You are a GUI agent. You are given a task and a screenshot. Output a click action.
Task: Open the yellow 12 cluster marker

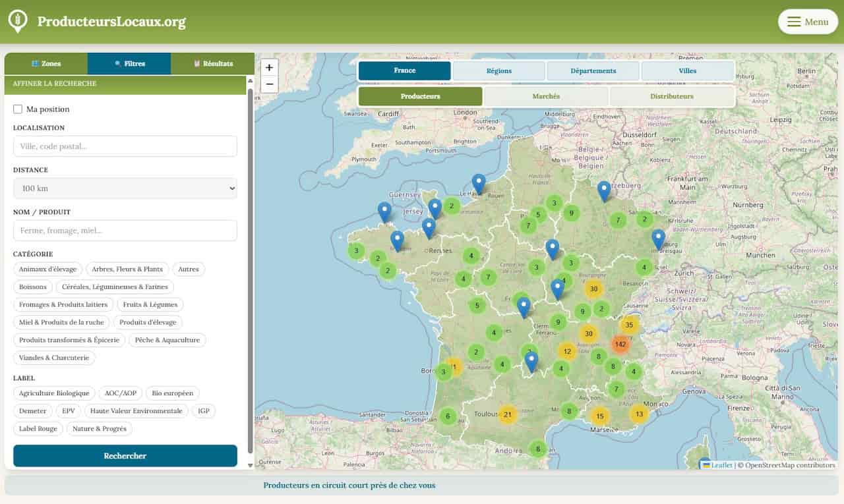tap(567, 351)
